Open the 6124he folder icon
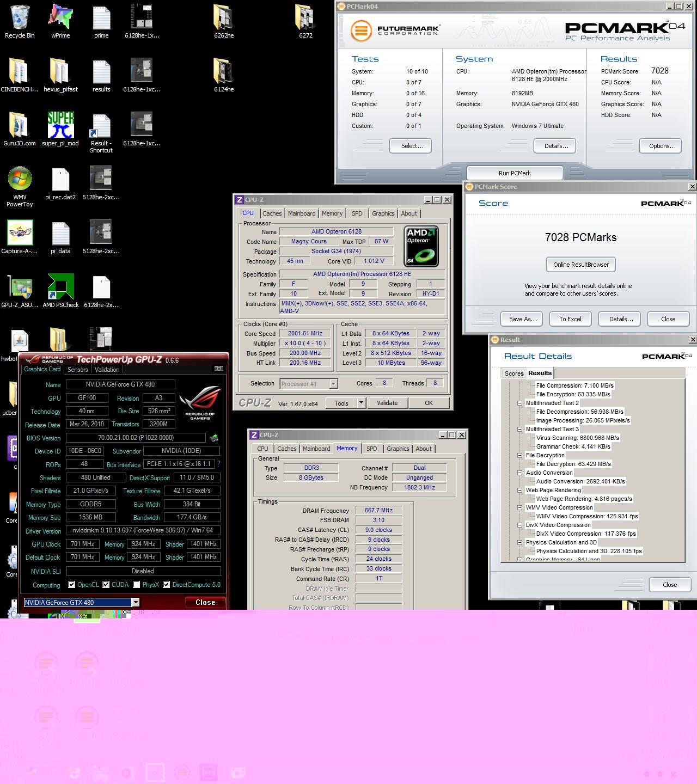This screenshot has height=784, width=697. [x=224, y=75]
